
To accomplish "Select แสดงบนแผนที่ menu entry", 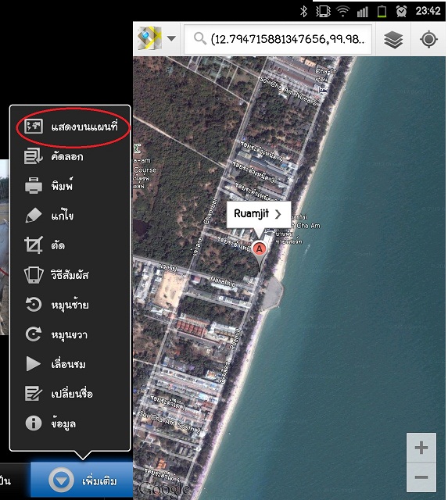I will 71,127.
